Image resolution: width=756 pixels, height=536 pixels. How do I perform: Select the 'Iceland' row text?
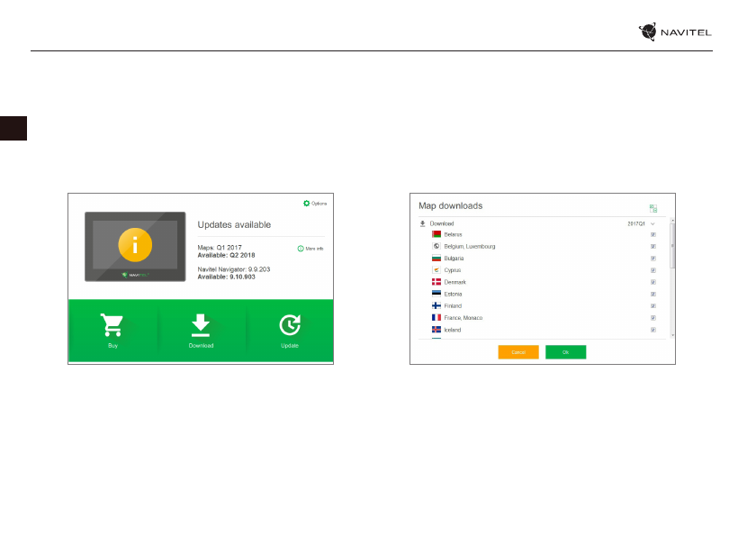[452, 330]
